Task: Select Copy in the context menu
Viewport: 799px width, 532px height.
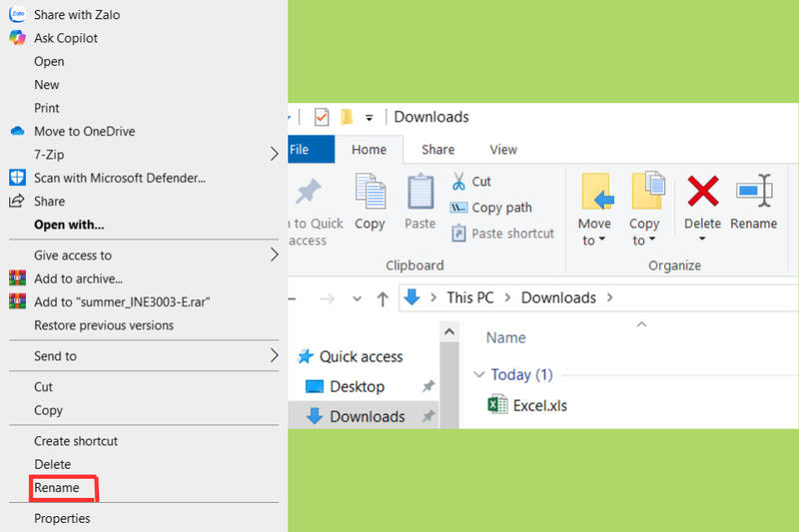Action: pyautogui.click(x=48, y=410)
